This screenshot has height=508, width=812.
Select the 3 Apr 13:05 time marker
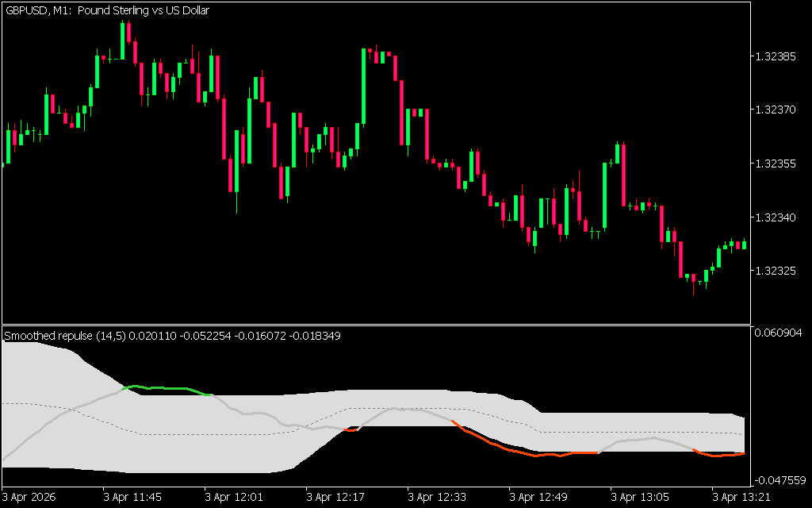coord(640,497)
